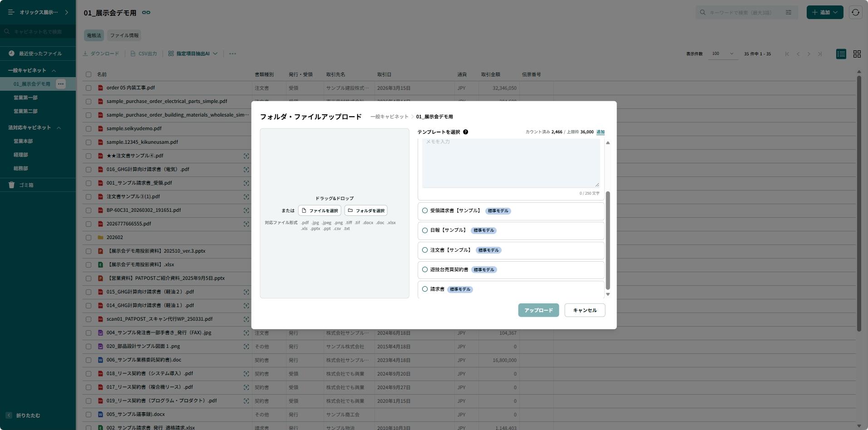This screenshot has height=430, width=868.
Task: Click the refresh icon in top bar
Action: (855, 12)
